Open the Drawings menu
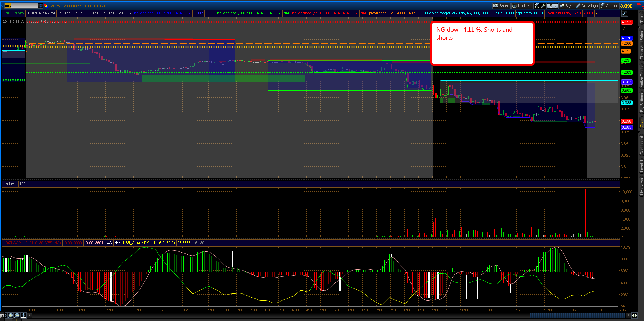Viewport: 644px width, 321px height. tap(587, 6)
